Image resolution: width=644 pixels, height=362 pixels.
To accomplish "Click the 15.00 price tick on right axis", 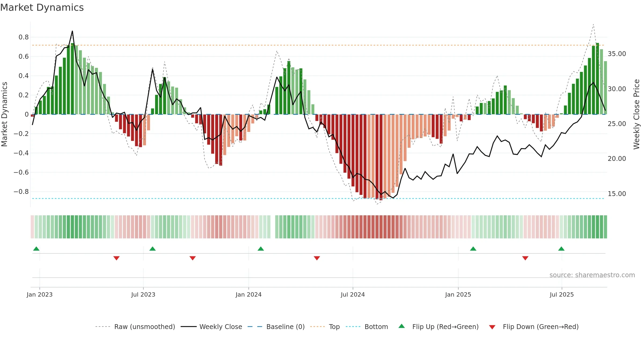I will [x=617, y=194].
